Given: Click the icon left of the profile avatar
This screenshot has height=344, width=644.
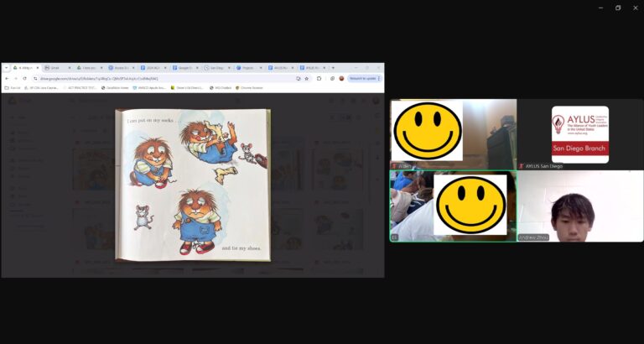Looking at the screenshot, I should (332, 79).
